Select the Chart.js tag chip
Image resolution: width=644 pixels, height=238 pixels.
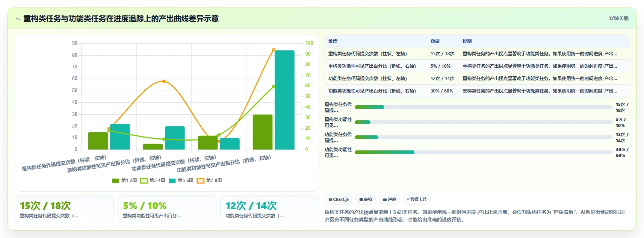(x=339, y=199)
